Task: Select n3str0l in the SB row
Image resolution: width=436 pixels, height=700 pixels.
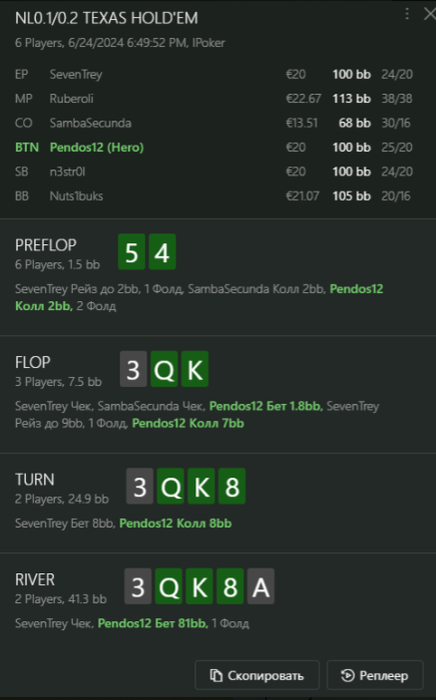Action: [67, 172]
